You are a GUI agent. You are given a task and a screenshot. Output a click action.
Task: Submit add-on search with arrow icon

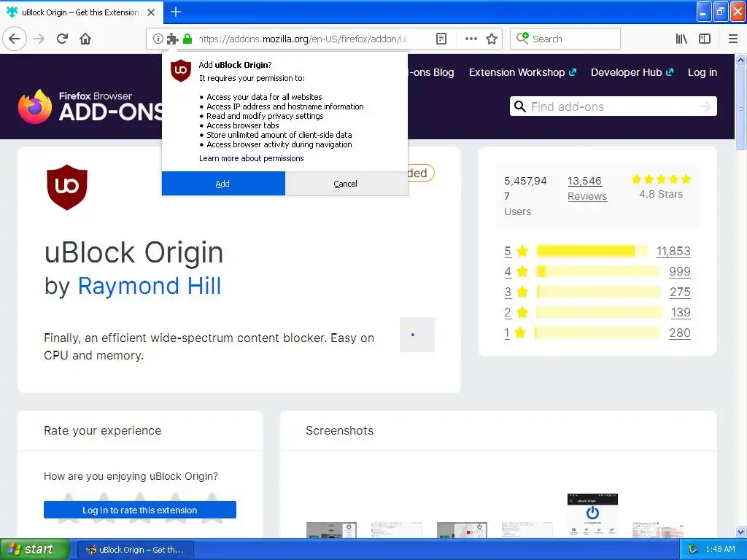point(705,106)
